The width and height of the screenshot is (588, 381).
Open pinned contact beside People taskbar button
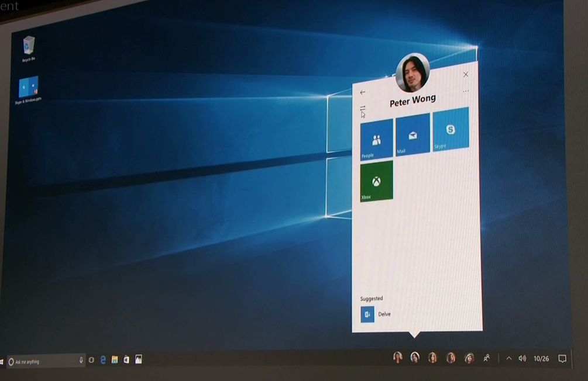[469, 359]
